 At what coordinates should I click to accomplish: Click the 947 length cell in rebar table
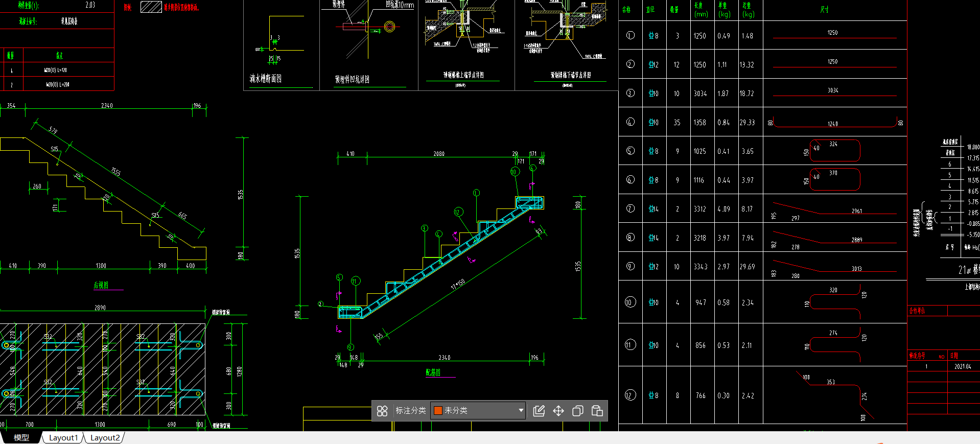tap(701, 302)
